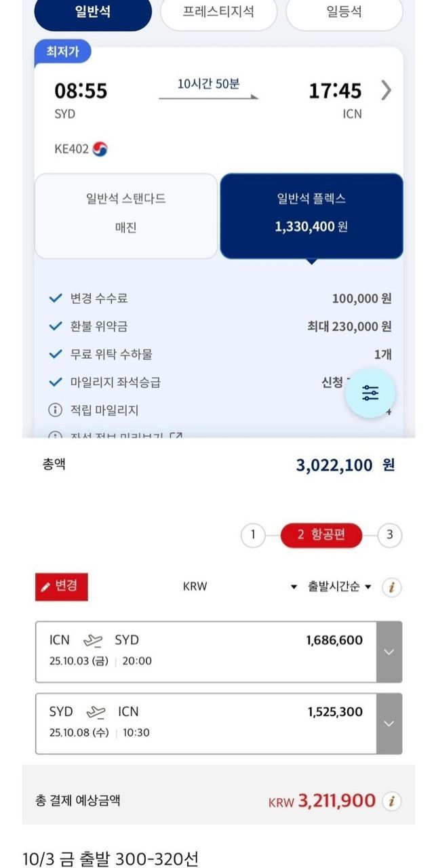Screen dimensions: 434x868
Task: Expand the ICN to SYD flight row
Action: (389, 652)
